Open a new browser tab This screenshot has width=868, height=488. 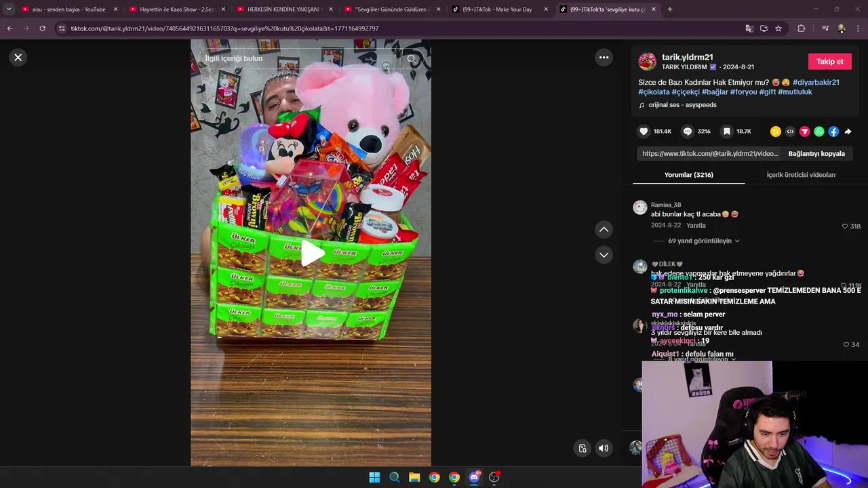coord(670,9)
